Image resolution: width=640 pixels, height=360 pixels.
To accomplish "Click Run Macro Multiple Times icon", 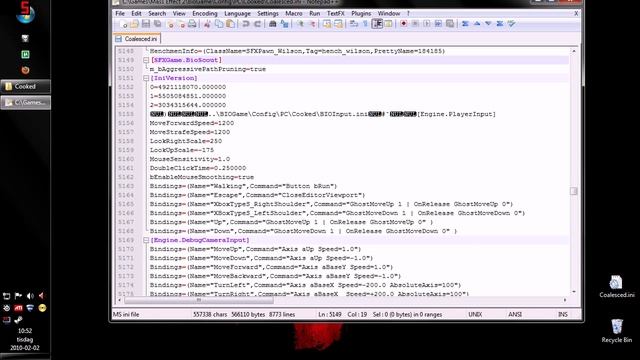I will click(x=438, y=24).
